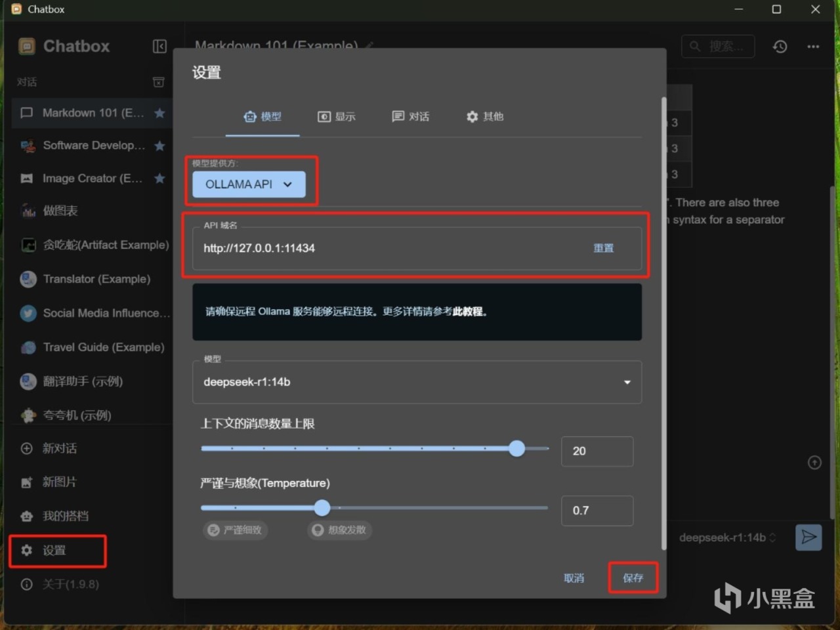Maximize the Chatbox window

tap(776, 9)
